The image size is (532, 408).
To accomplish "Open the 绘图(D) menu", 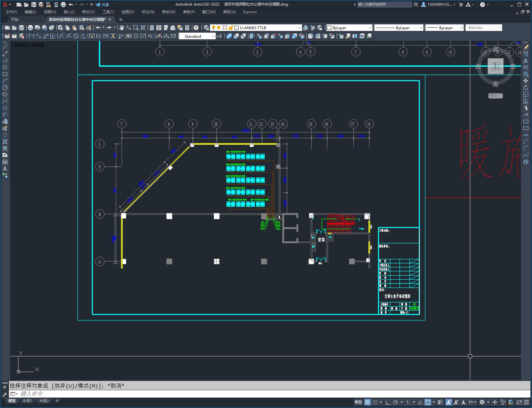I will point(128,12).
